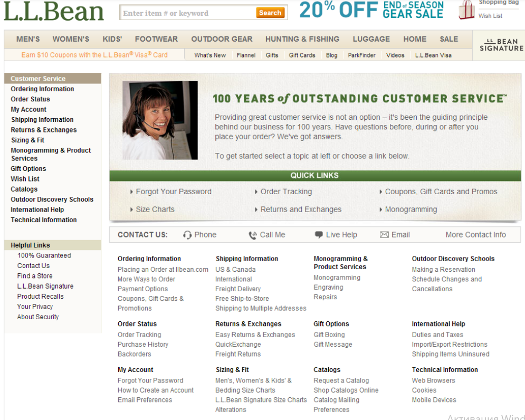Click the Live Help chat bubble icon
Image resolution: width=525 pixels, height=420 pixels.
[x=319, y=235]
